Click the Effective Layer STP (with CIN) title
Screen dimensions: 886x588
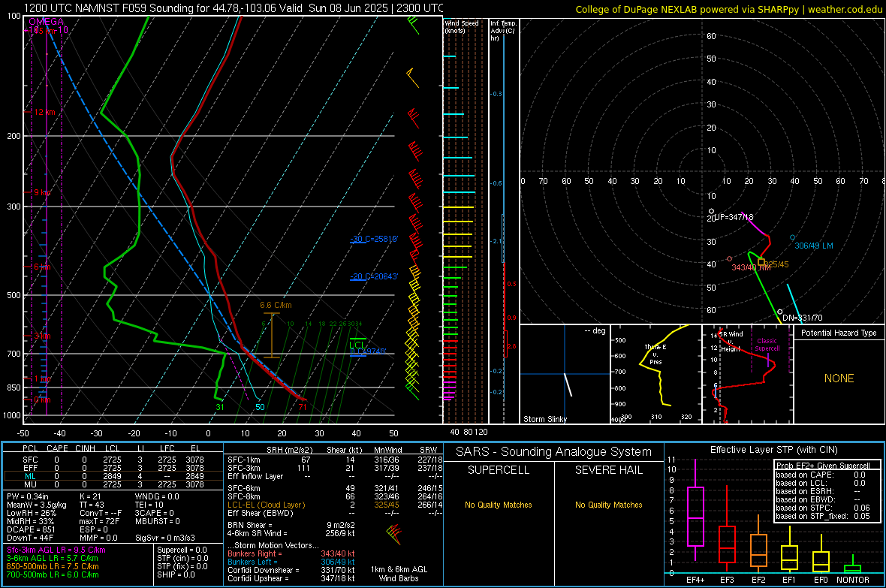[773, 450]
